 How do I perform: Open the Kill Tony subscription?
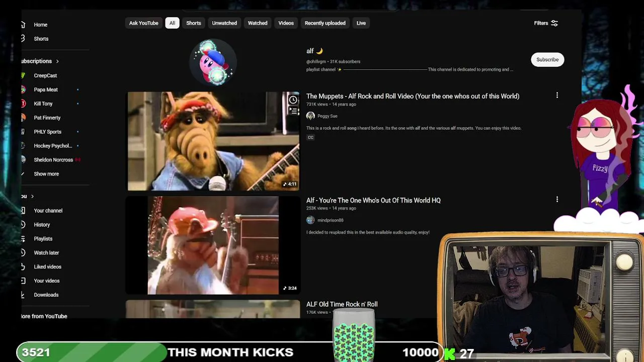(x=43, y=104)
